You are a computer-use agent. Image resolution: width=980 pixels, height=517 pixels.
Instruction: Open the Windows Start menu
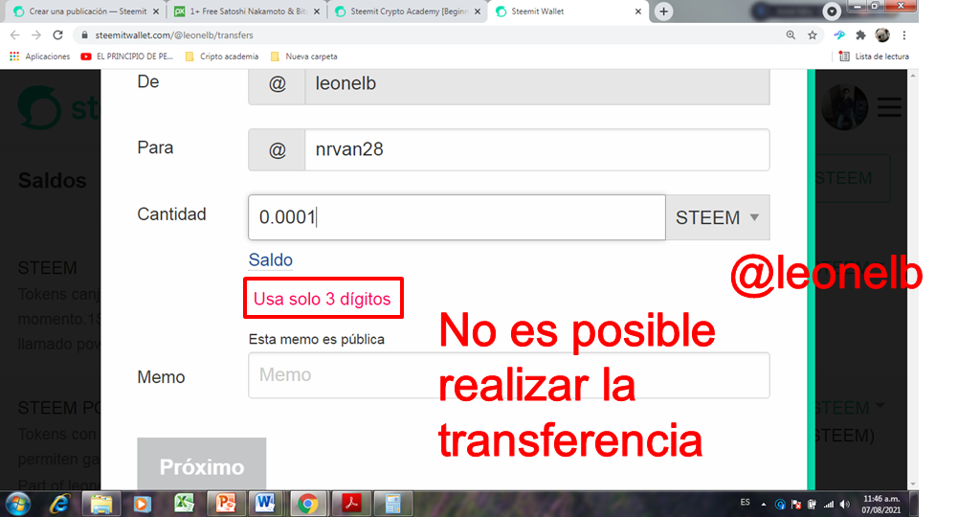(x=17, y=504)
